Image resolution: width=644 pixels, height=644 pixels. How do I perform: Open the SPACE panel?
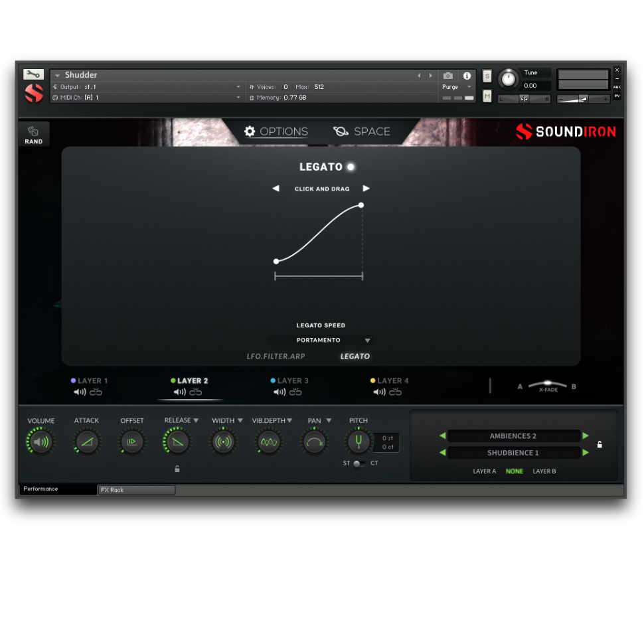coord(362,131)
